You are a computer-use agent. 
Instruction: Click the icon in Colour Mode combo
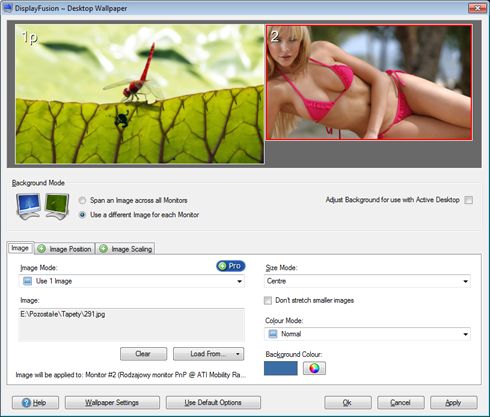(x=273, y=334)
